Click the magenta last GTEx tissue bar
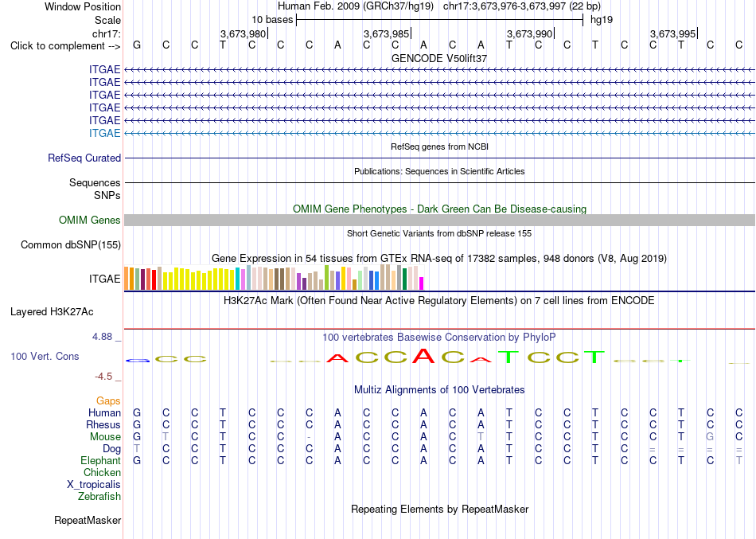 421,283
